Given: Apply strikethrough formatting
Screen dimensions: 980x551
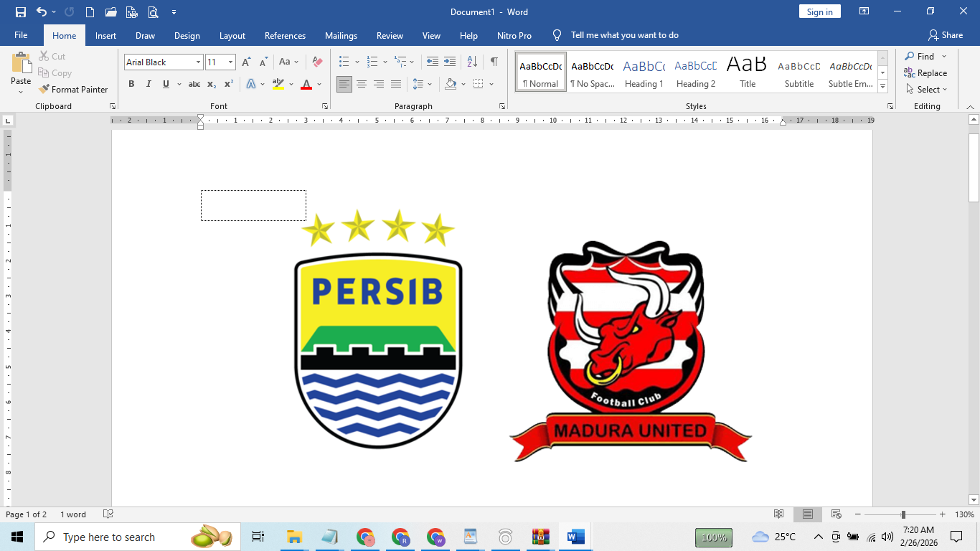Looking at the screenshot, I should [194, 84].
